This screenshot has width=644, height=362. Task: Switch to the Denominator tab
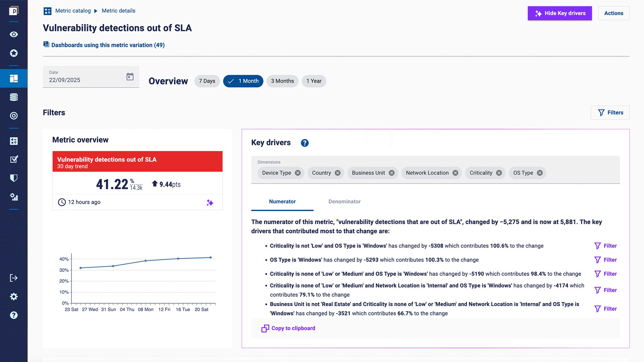pos(344,201)
